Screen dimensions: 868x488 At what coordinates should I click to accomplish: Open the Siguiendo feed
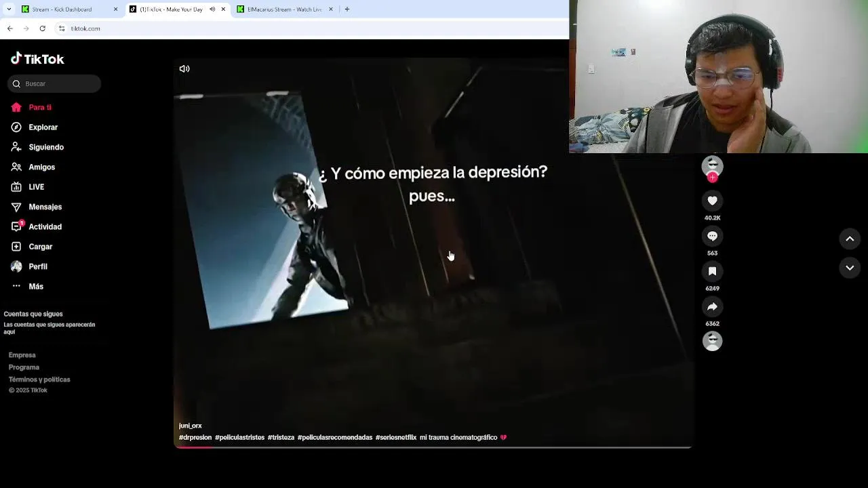click(37, 147)
